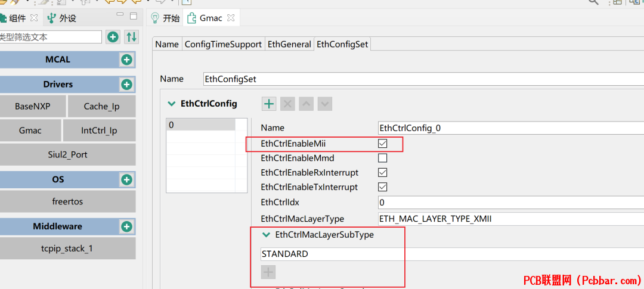Image resolution: width=644 pixels, height=289 pixels.
Task: Focus the type filter text field
Action: pos(50,37)
